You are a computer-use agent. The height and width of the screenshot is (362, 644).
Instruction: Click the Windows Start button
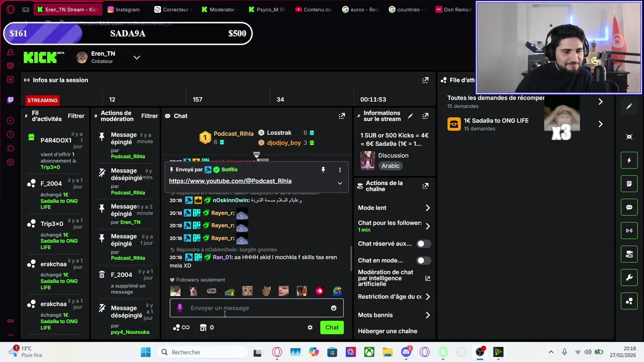(145, 352)
